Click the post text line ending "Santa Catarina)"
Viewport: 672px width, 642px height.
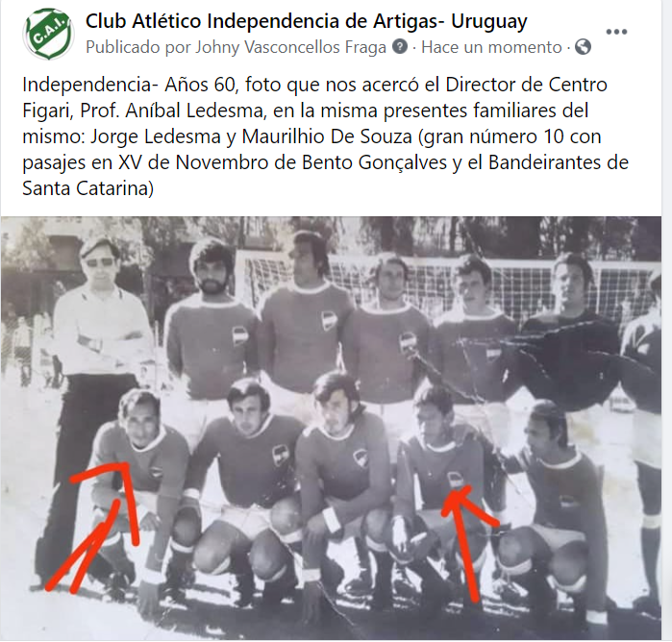pos(87,188)
